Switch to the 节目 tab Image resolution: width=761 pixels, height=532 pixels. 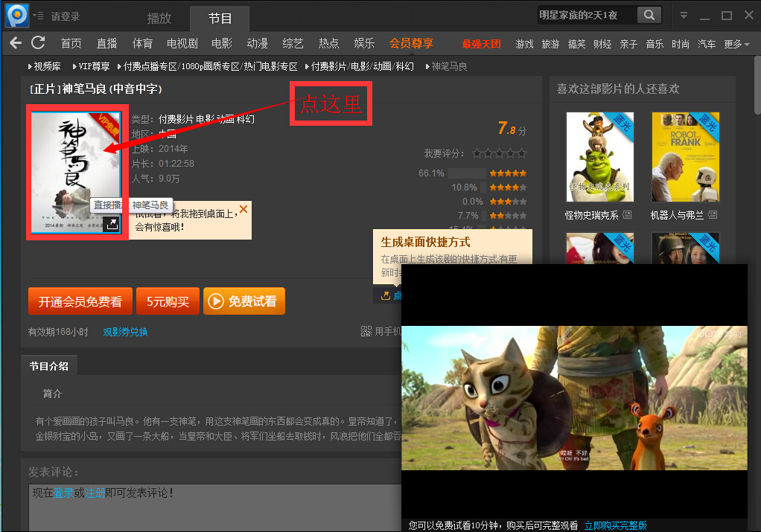tap(220, 19)
